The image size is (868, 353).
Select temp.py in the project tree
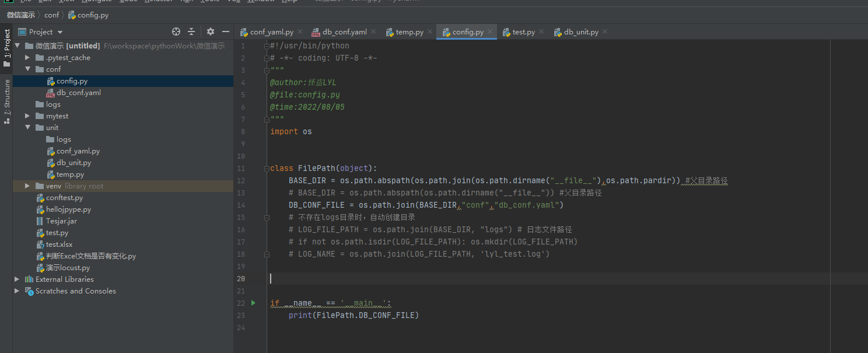coord(123,174)
